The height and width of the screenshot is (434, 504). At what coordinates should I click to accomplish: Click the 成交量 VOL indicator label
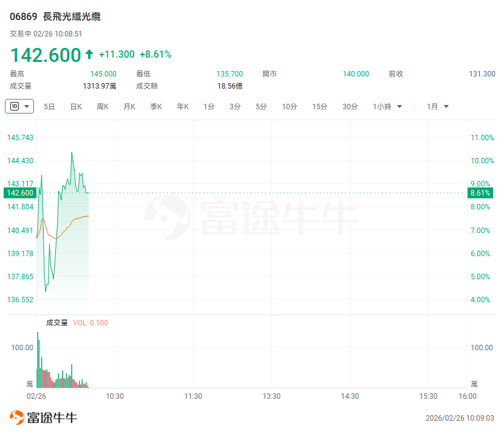tap(57, 323)
